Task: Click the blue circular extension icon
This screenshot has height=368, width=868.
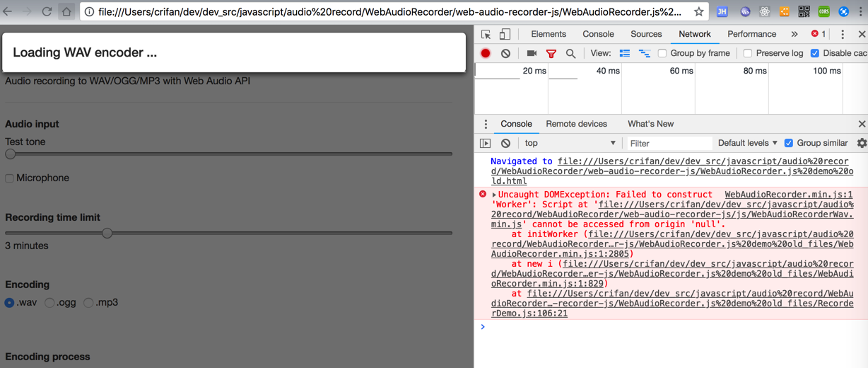Action: (844, 11)
